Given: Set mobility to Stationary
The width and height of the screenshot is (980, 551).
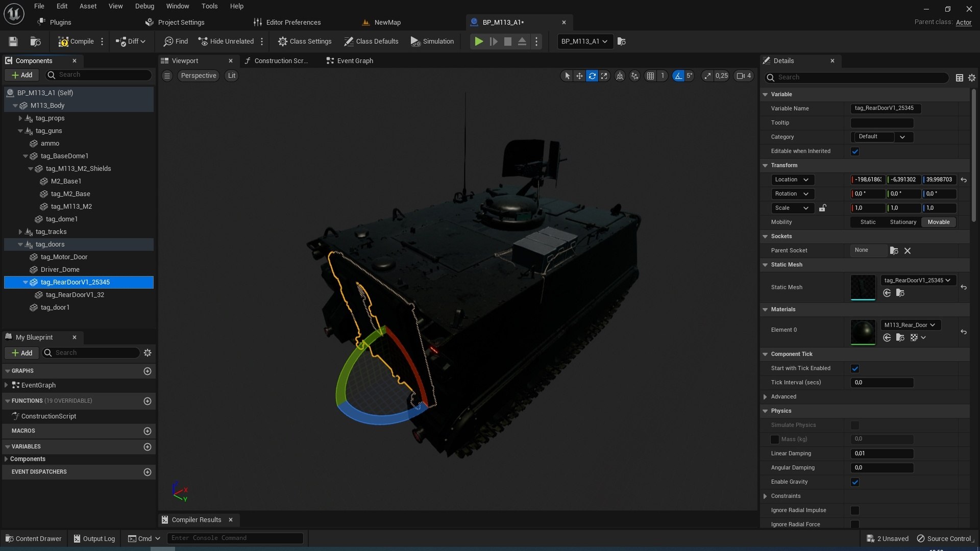Looking at the screenshot, I should click(903, 222).
